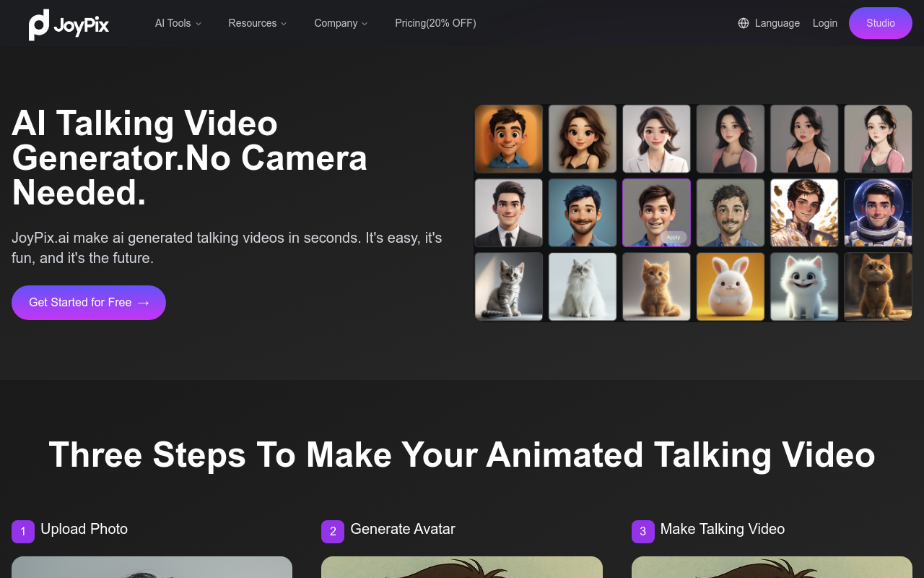Viewport: 924px width, 578px height.
Task: Click the Login link
Action: tap(825, 23)
